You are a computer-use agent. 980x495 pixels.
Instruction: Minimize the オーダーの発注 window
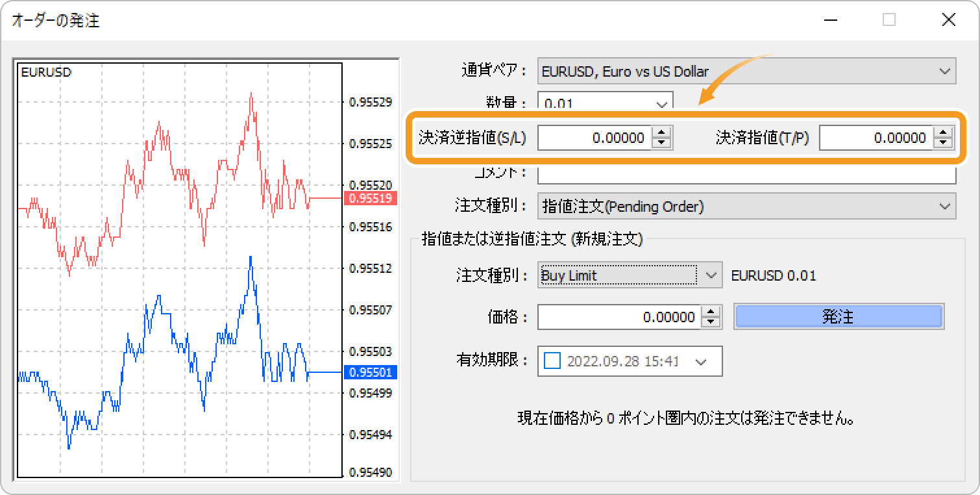pyautogui.click(x=829, y=20)
